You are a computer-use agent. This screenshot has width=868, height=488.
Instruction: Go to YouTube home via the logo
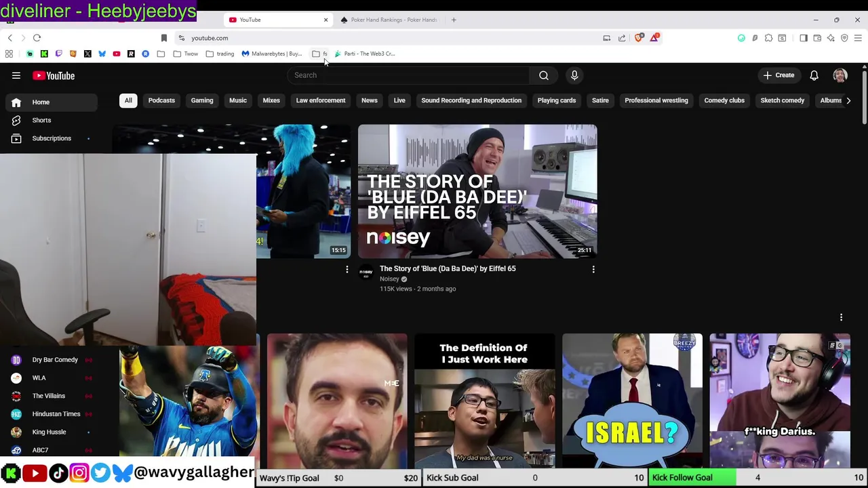54,75
